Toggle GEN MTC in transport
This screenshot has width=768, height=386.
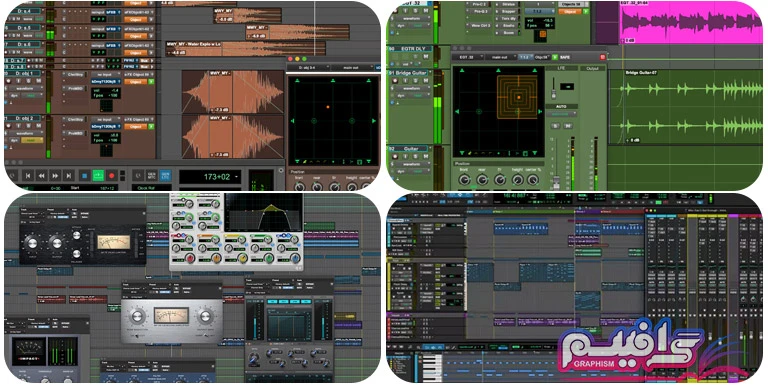click(151, 175)
